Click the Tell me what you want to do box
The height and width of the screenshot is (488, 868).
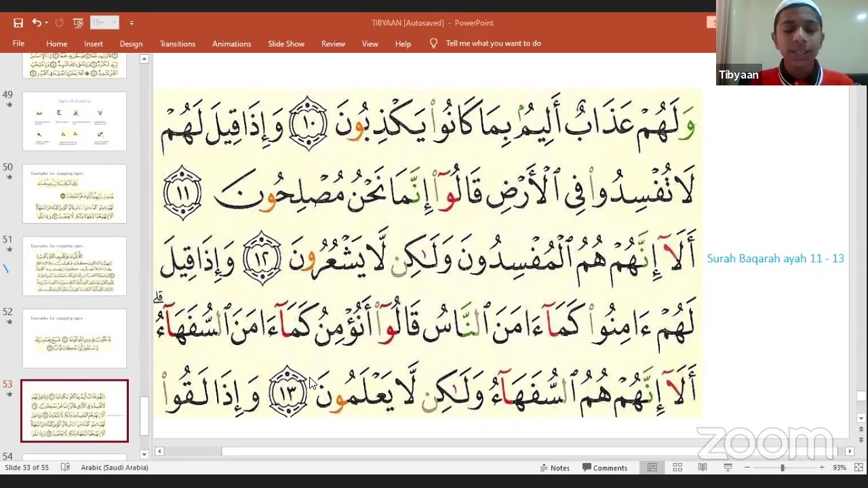point(493,43)
